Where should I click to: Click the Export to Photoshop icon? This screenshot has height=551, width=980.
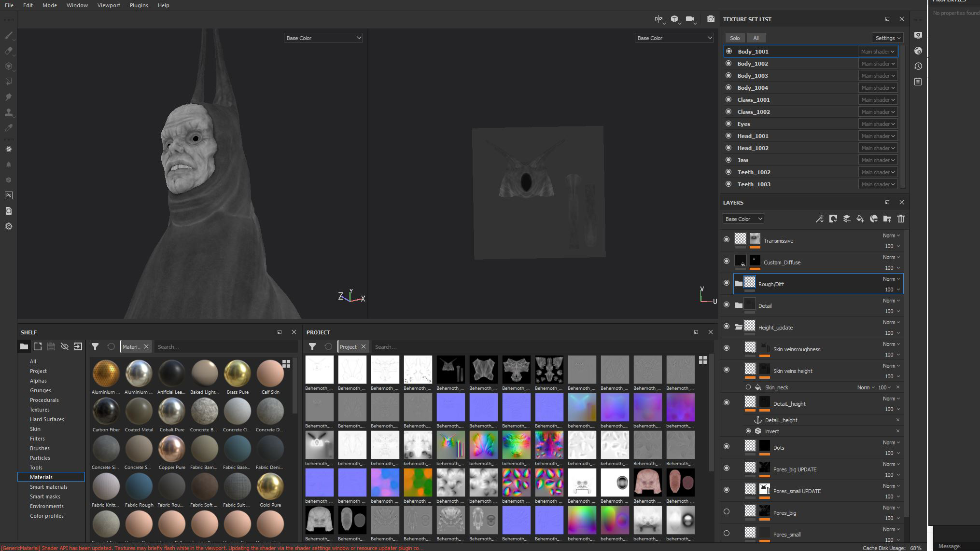(x=8, y=195)
